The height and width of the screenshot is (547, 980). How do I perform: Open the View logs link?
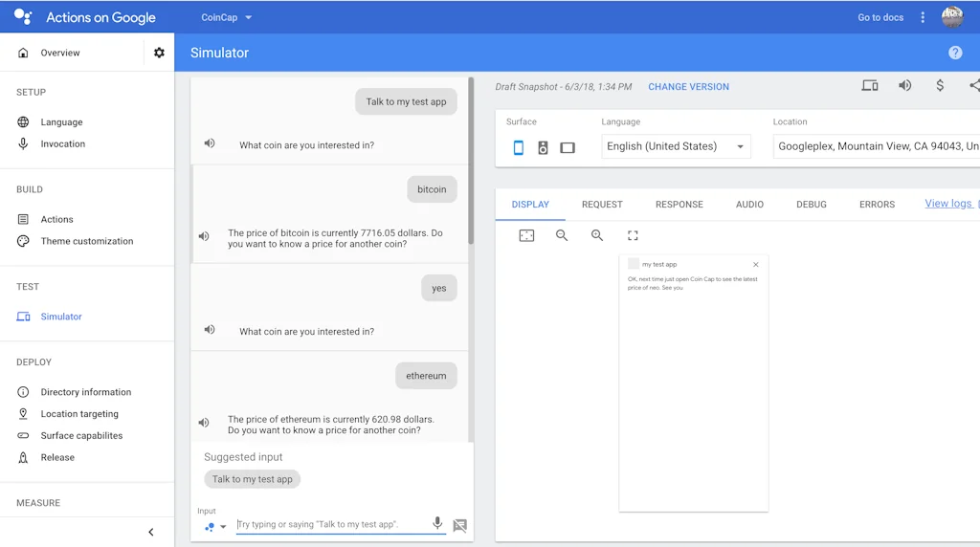(947, 204)
